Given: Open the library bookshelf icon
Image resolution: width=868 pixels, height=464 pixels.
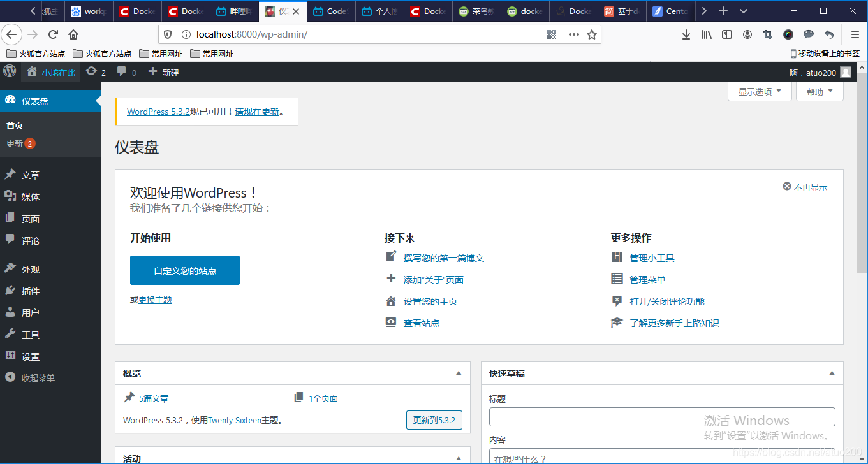Looking at the screenshot, I should pyautogui.click(x=707, y=34).
